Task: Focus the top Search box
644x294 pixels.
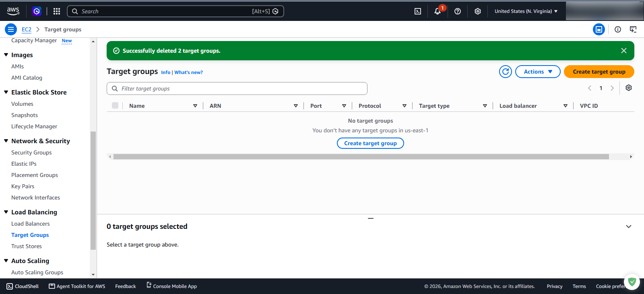Action: (175, 11)
